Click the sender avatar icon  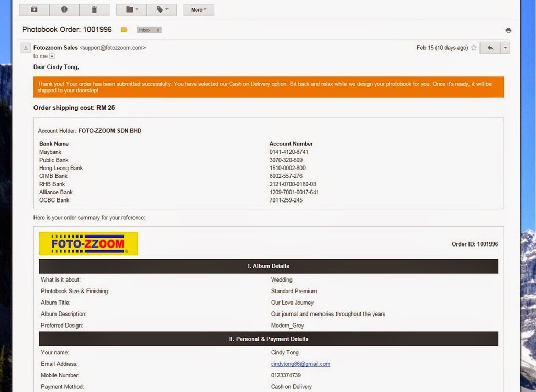point(26,48)
